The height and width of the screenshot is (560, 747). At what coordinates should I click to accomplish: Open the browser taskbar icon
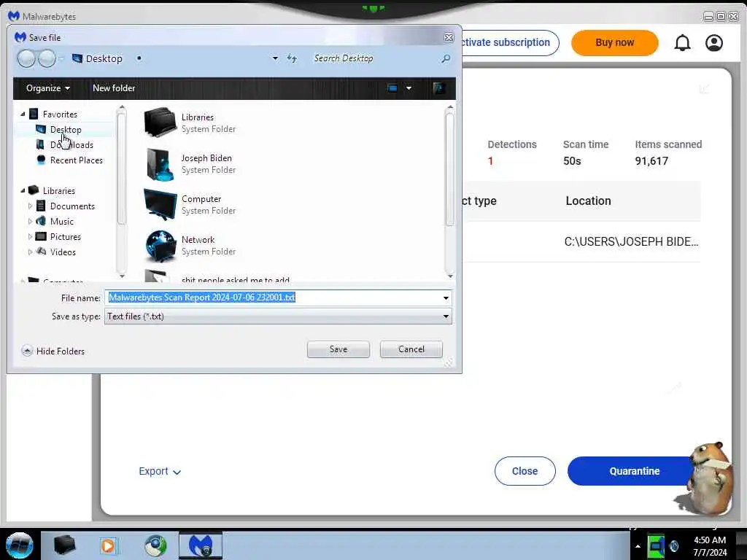point(155,545)
